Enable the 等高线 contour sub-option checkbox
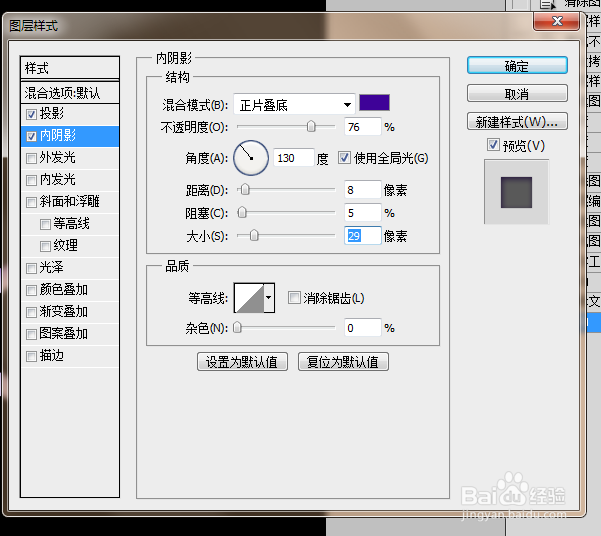The height and width of the screenshot is (536, 601). [45, 224]
